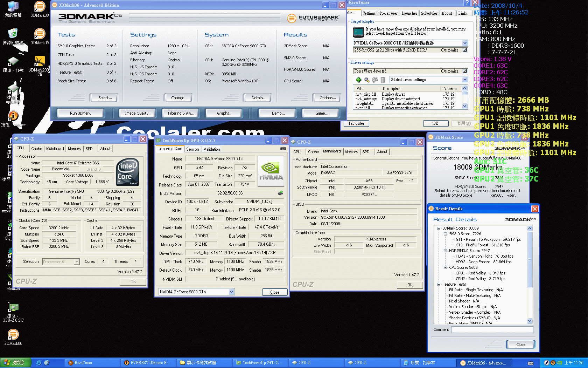588x368 pixels.
Task: Click the NVIDIA logo in GPU-Z
Action: coord(271,171)
